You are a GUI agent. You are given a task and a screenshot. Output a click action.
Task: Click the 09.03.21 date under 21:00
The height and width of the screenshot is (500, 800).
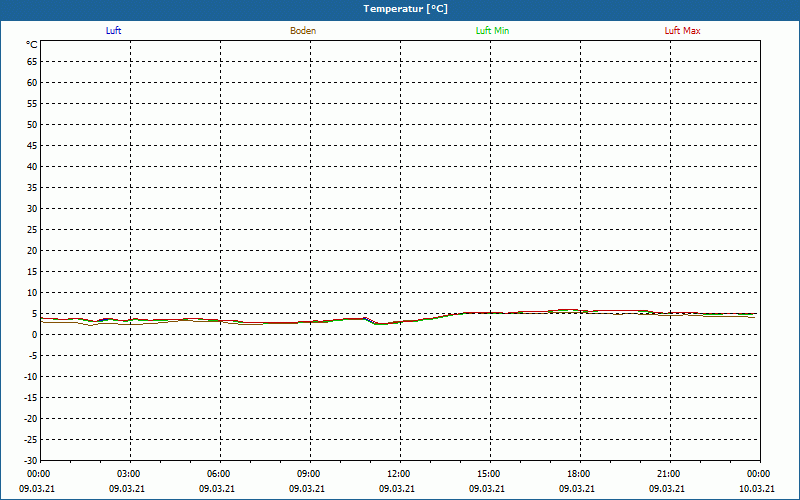click(x=667, y=489)
